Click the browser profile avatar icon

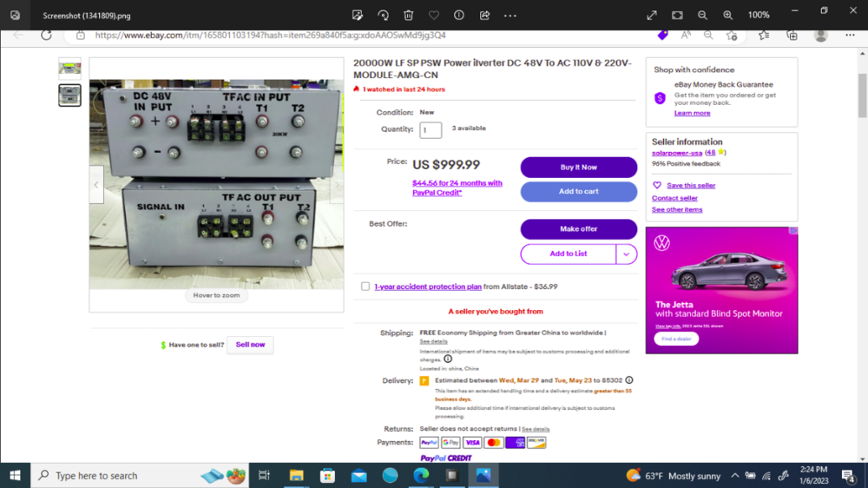coord(821,36)
